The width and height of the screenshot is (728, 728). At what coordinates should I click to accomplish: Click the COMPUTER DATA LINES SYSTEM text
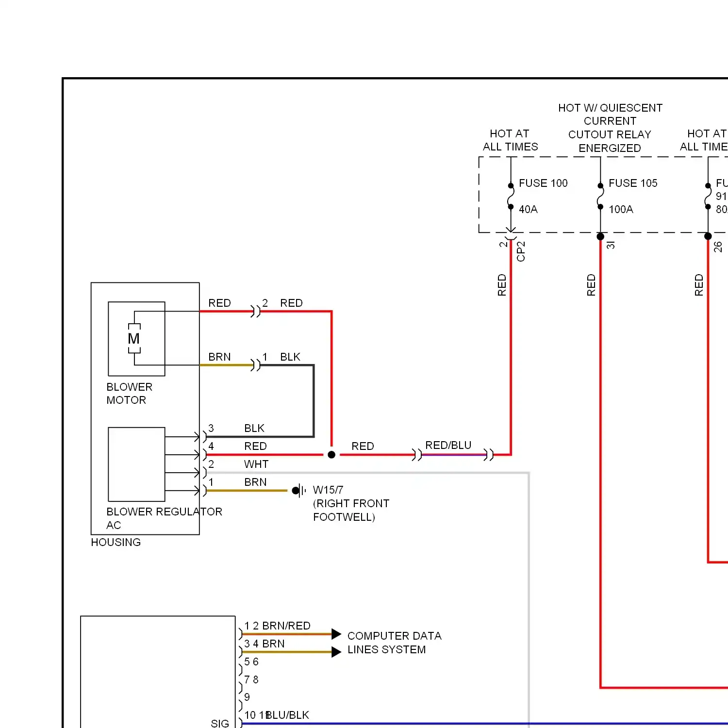click(394, 643)
